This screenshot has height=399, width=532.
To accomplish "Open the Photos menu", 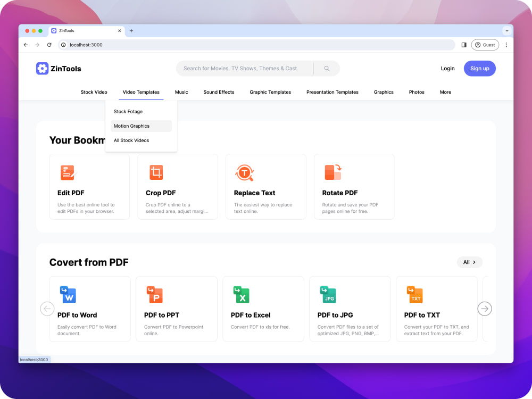I will (417, 92).
